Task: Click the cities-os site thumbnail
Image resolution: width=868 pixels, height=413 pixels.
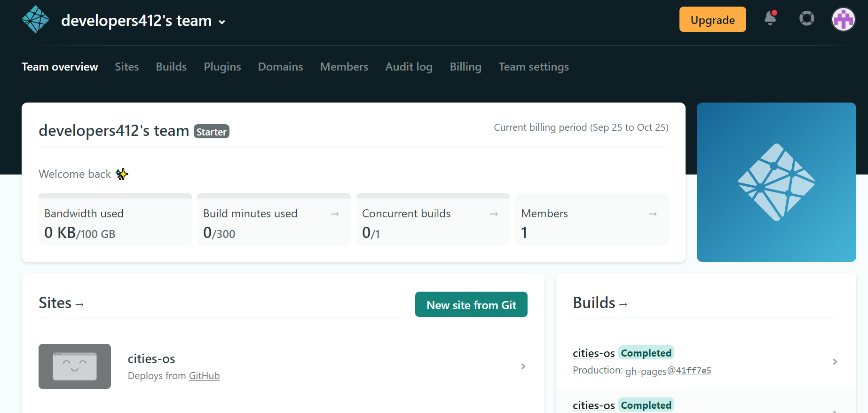Action: (75, 366)
